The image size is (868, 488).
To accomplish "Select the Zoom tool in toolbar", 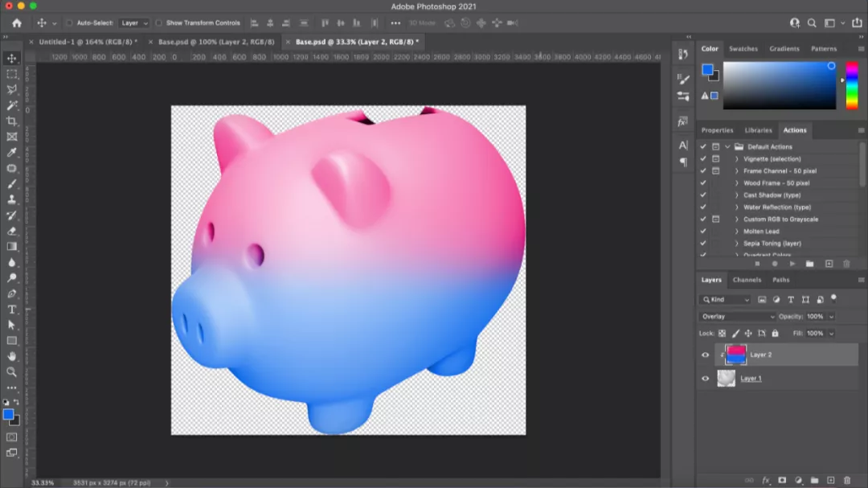I will [x=12, y=372].
